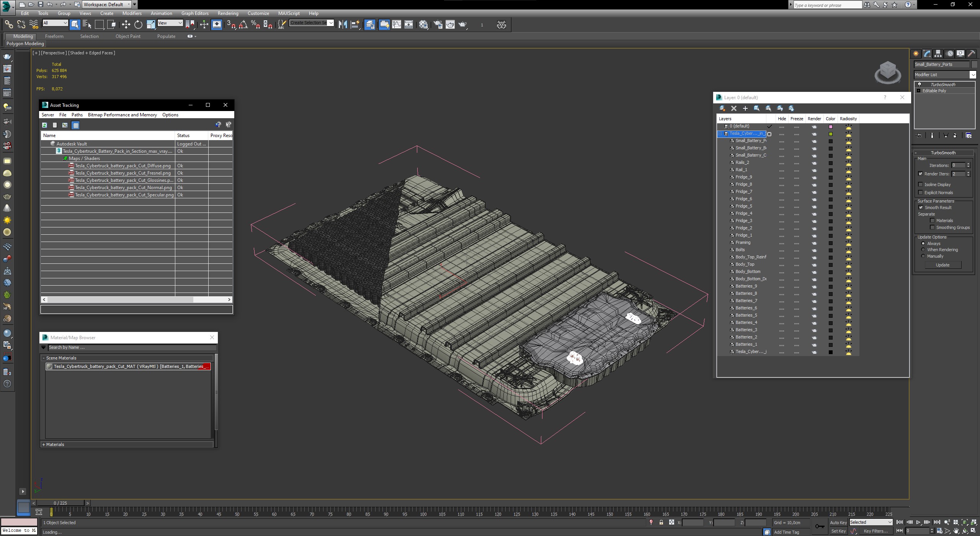
Task: Open the selection filter All dropdown
Action: 55,23
